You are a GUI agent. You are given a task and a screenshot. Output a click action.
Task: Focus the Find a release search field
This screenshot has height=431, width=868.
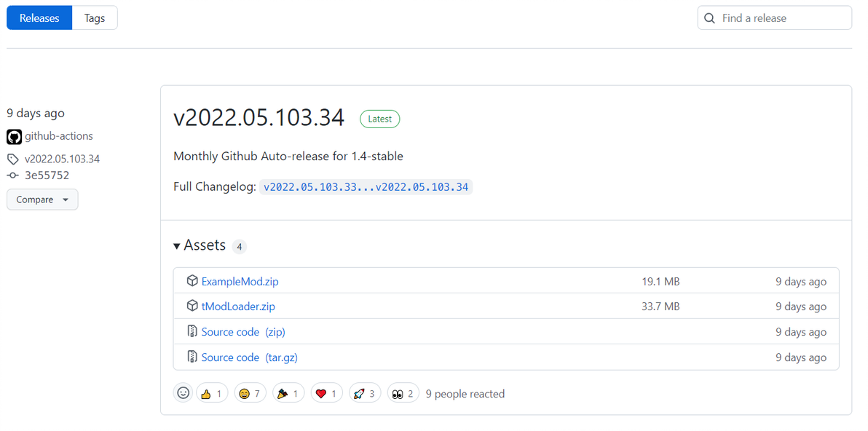(x=775, y=17)
